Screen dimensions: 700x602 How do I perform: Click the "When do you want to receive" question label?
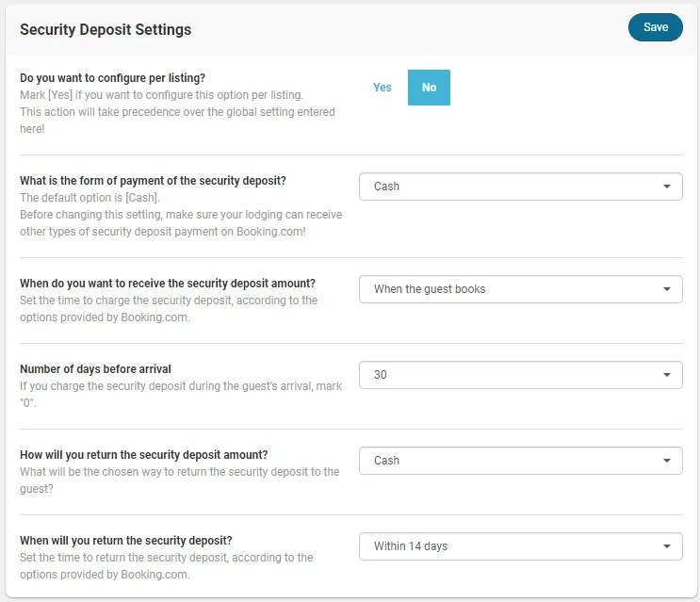[168, 284]
